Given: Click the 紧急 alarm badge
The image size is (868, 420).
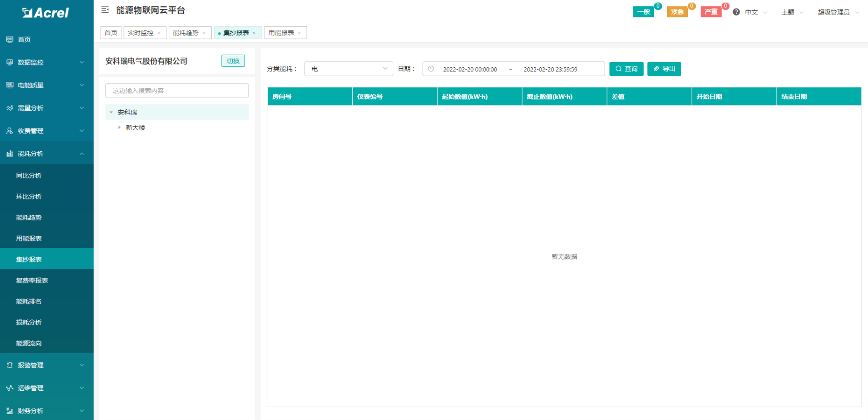Looking at the screenshot, I should [x=677, y=12].
